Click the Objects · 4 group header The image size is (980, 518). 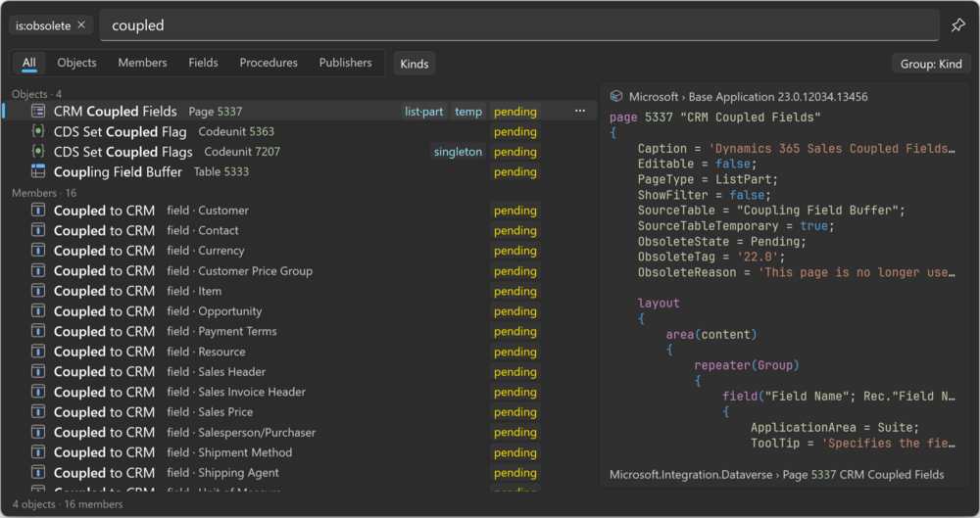coord(37,94)
